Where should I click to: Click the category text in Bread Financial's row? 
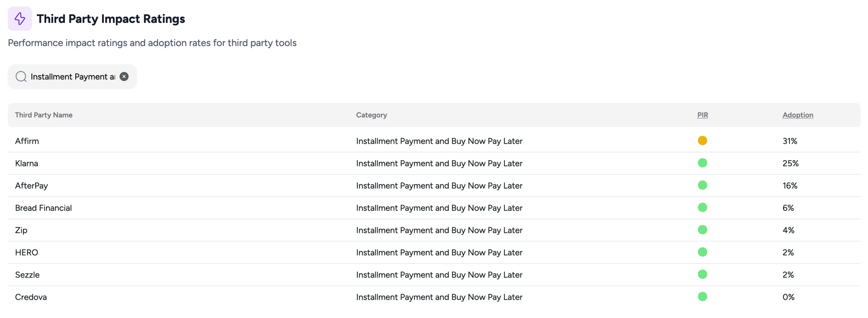click(x=439, y=208)
